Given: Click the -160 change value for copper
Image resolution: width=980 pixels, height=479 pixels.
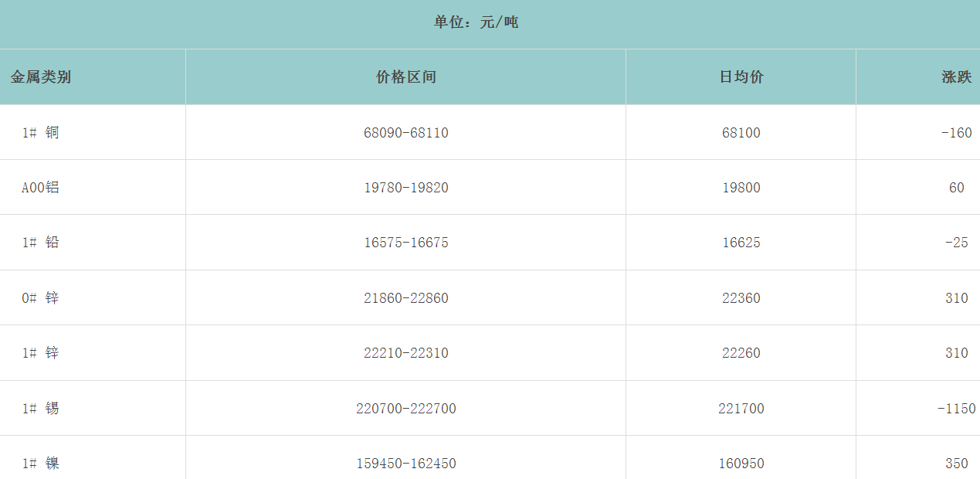Looking at the screenshot, I should coord(956,133).
